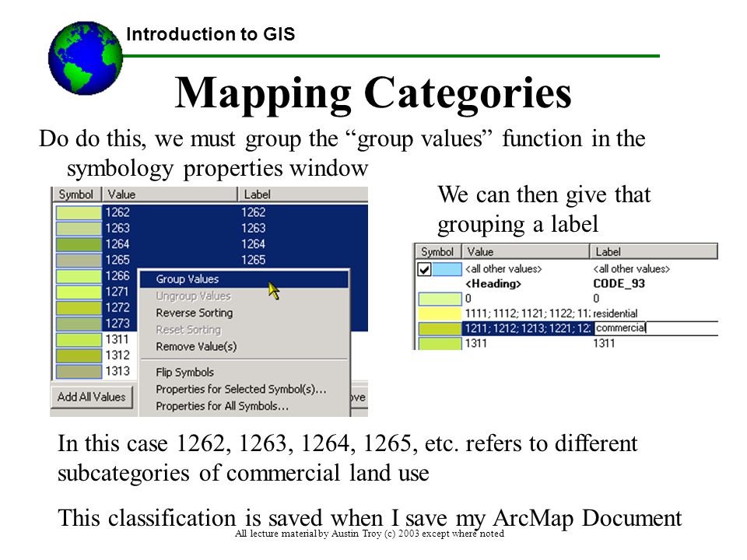
Task: Click the 1264 row color swatch
Action: coord(79,244)
